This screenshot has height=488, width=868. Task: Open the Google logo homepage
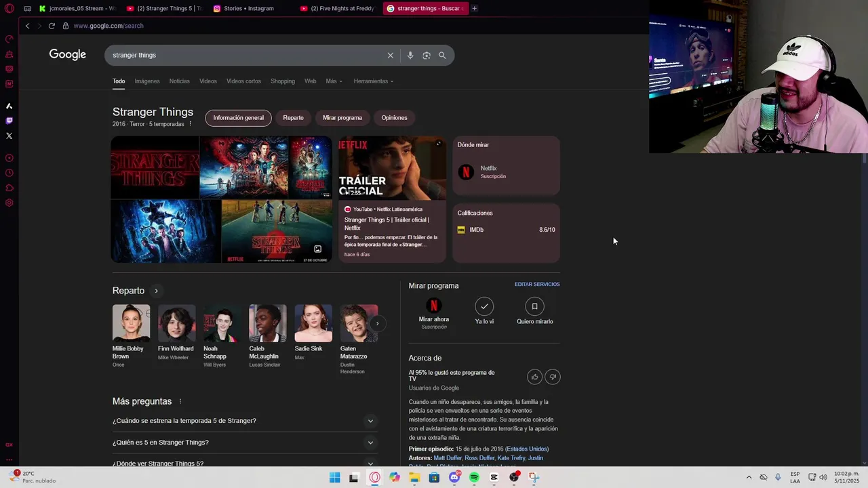coord(67,55)
